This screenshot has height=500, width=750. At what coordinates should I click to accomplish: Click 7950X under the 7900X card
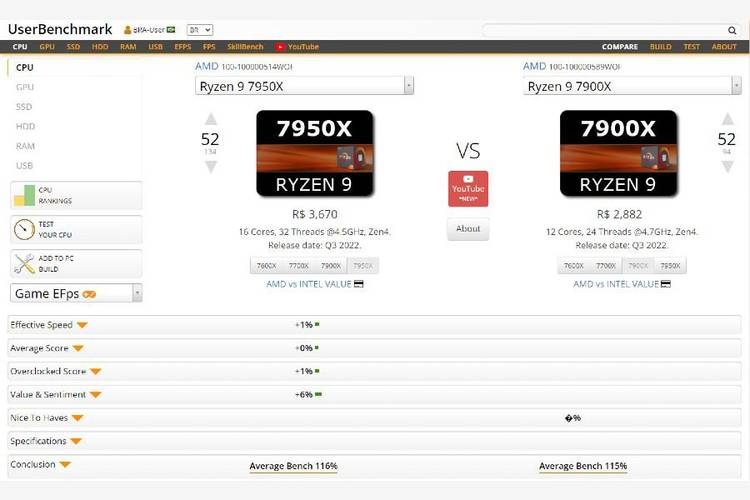tap(670, 266)
